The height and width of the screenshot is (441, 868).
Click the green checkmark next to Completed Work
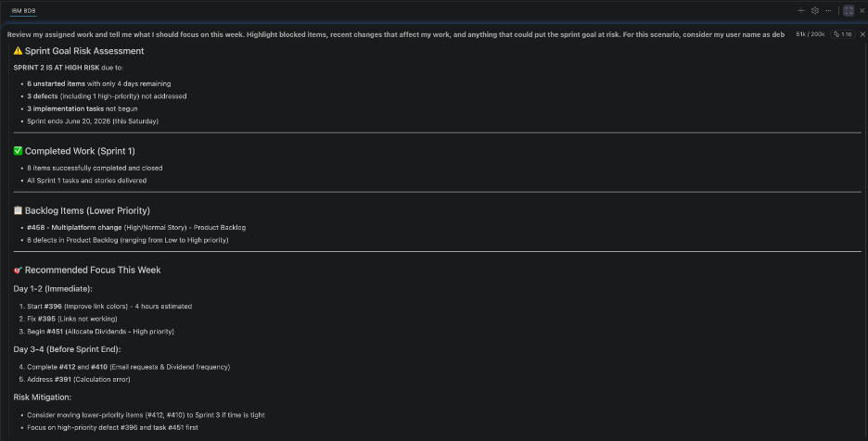click(x=18, y=151)
